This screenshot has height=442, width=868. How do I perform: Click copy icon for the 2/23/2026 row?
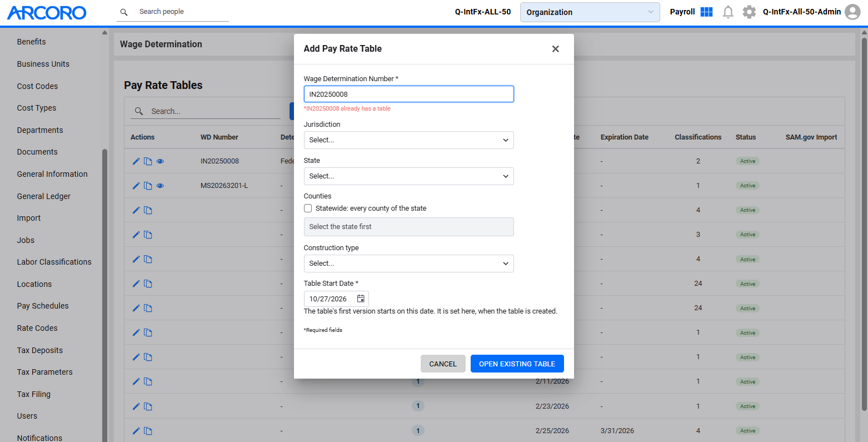point(148,406)
